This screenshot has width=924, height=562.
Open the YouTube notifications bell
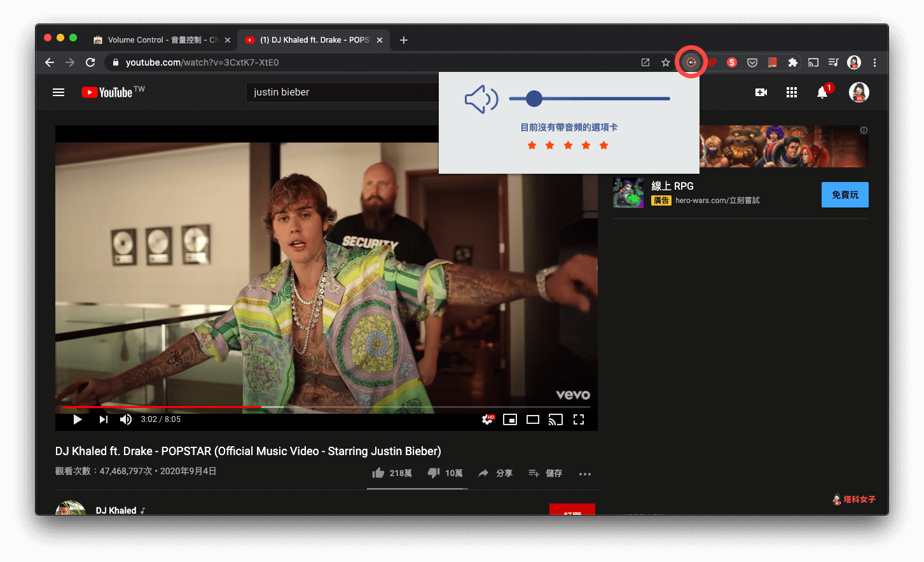coord(822,92)
